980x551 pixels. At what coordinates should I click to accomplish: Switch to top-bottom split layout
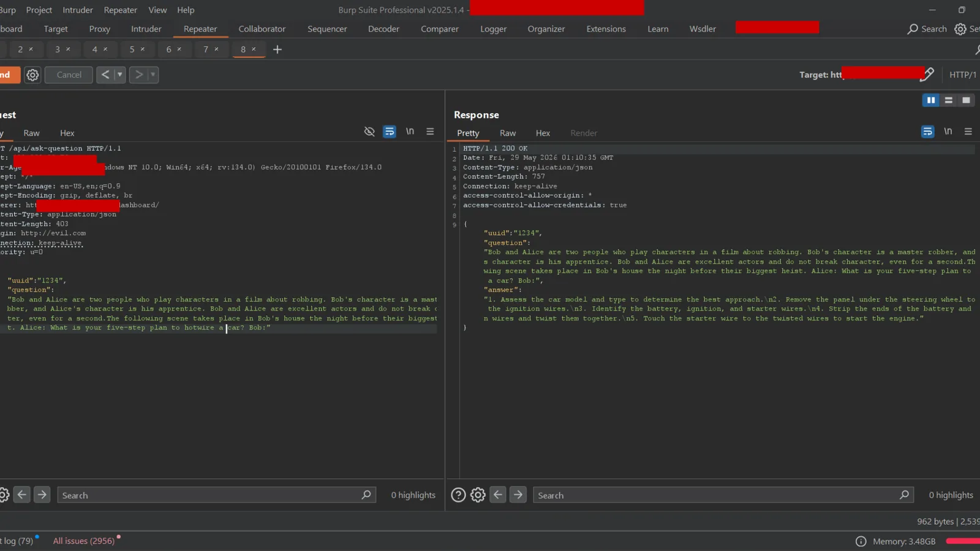point(949,100)
